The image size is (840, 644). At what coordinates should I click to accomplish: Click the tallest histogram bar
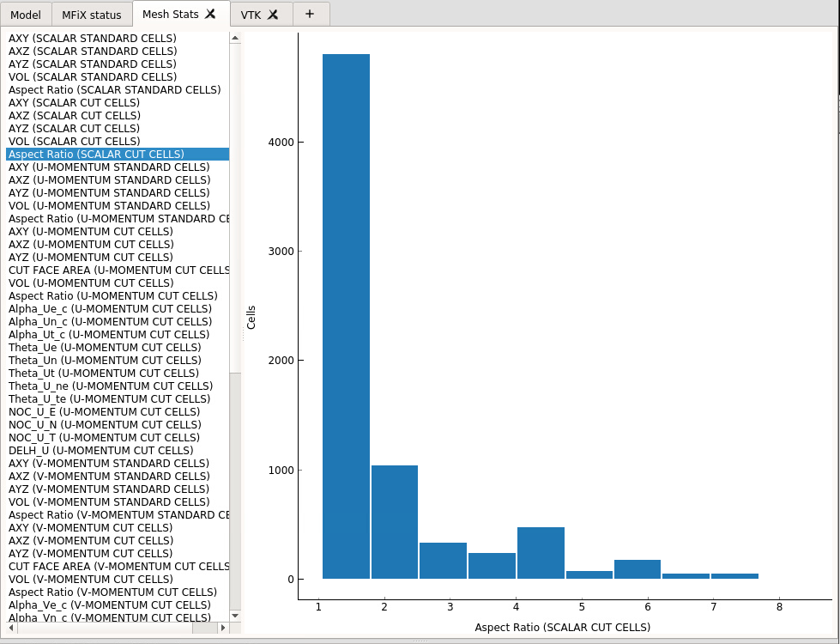(x=346, y=316)
